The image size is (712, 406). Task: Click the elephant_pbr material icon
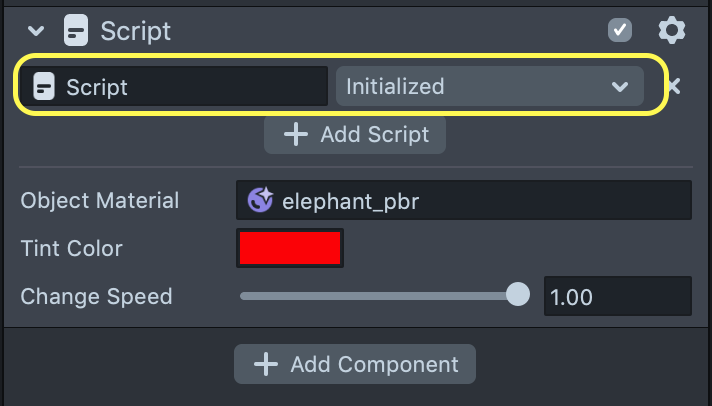pos(260,200)
